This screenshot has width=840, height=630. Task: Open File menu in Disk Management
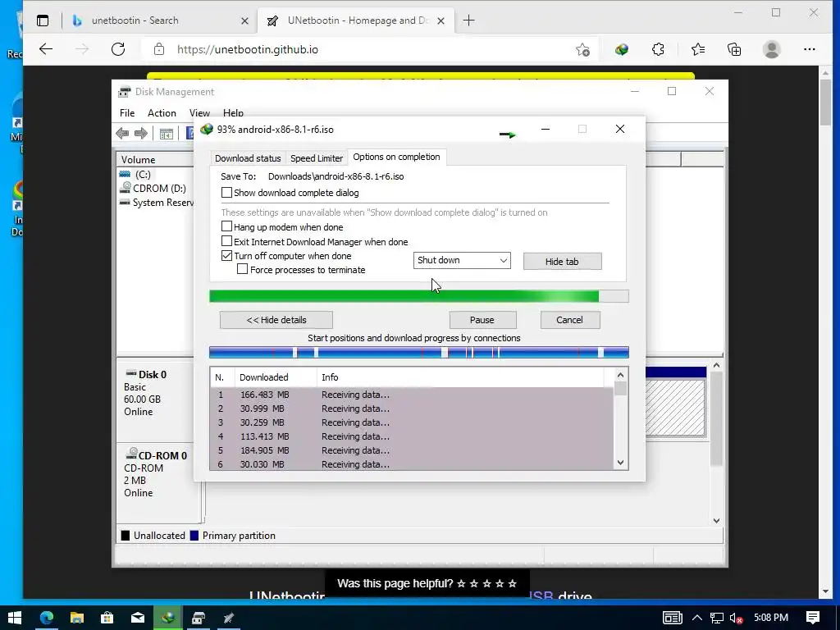[127, 113]
